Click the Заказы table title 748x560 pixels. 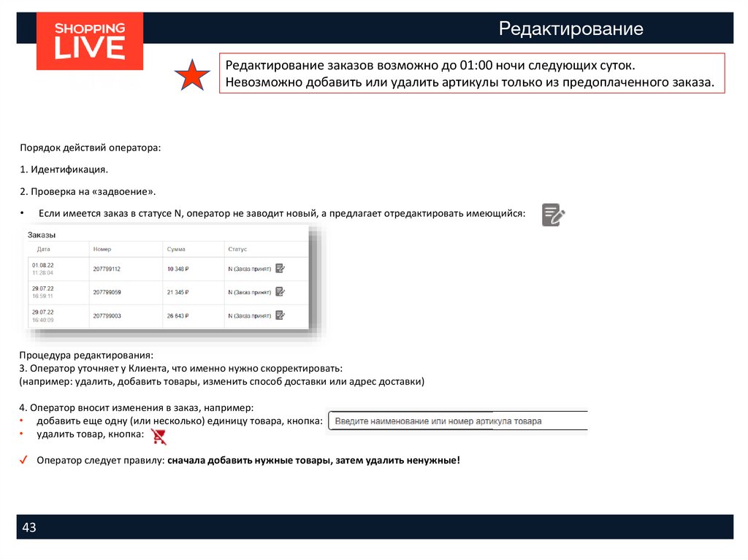pos(42,234)
